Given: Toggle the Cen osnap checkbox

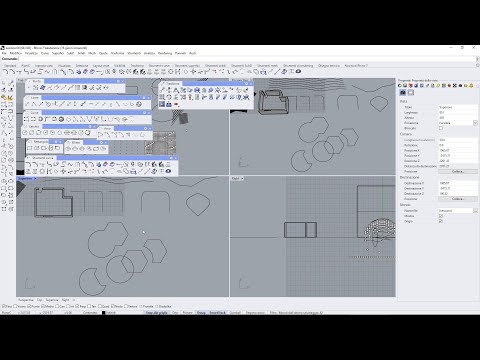Looking at the screenshot, I should click(x=57, y=306).
